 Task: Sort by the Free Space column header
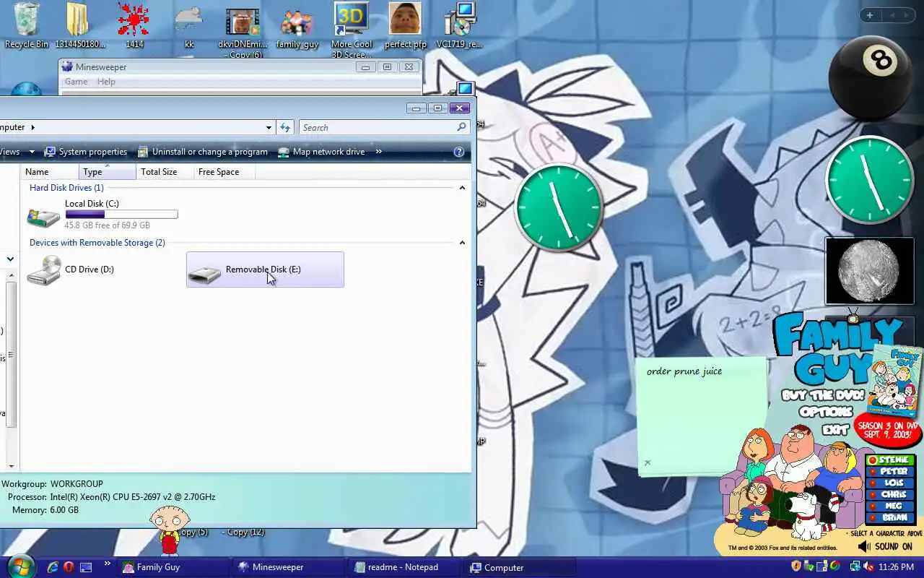pyautogui.click(x=224, y=172)
